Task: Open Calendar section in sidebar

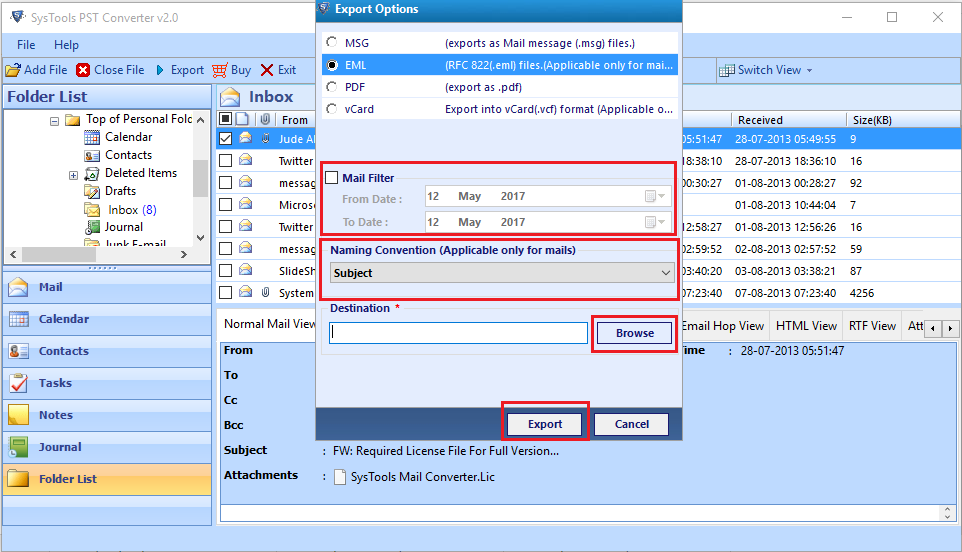Action: pos(107,319)
